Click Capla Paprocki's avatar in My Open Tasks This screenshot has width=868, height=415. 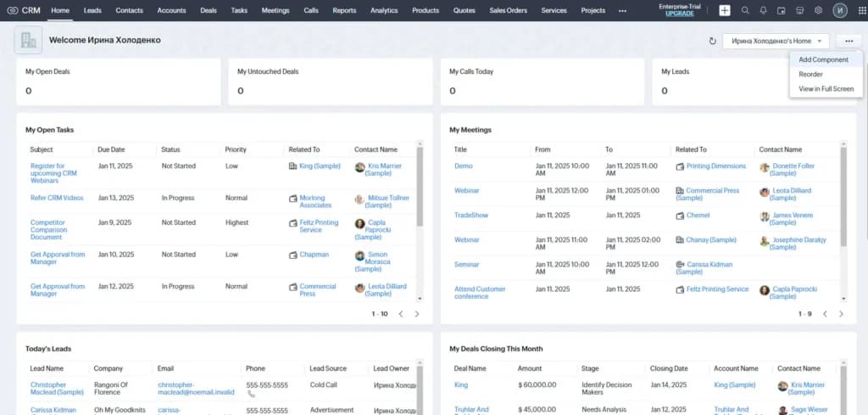click(x=359, y=223)
